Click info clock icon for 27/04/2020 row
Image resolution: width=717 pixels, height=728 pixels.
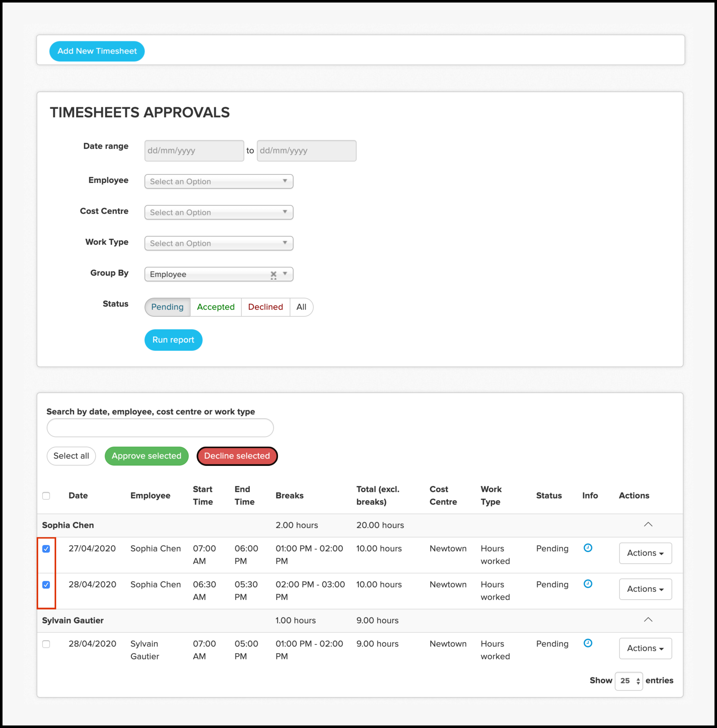(588, 548)
